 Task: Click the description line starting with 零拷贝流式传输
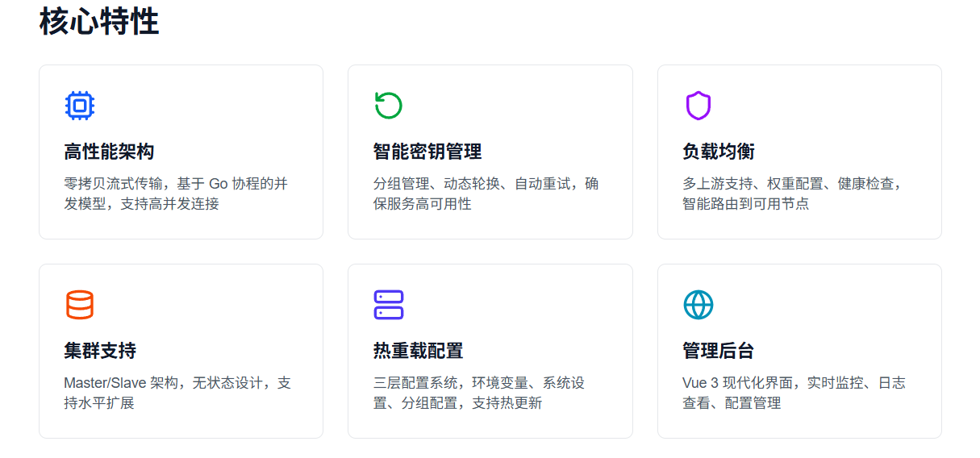[x=175, y=184]
